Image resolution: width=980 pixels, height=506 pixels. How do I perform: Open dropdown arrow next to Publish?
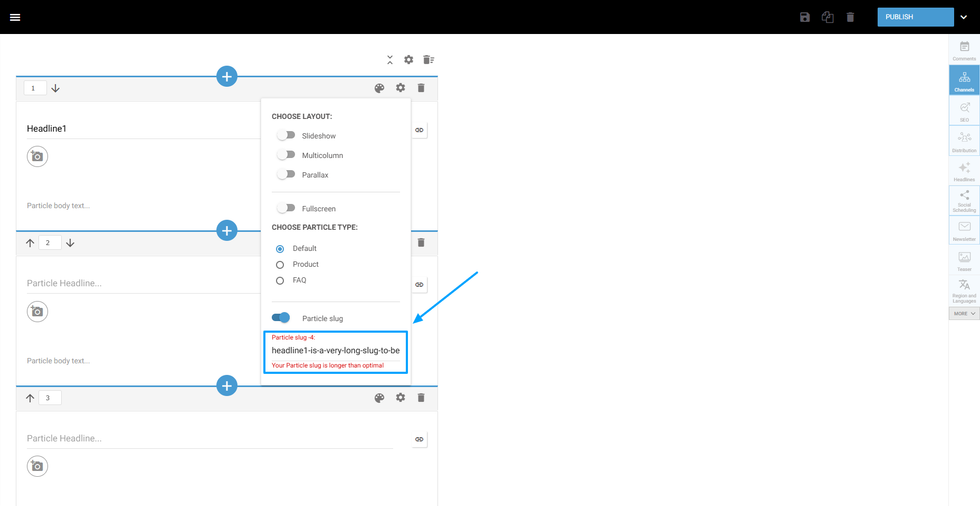tap(964, 17)
